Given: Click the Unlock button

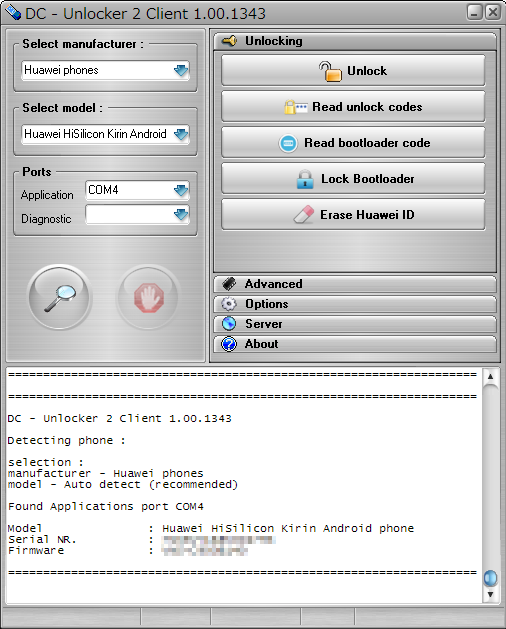Looking at the screenshot, I should (x=353, y=71).
